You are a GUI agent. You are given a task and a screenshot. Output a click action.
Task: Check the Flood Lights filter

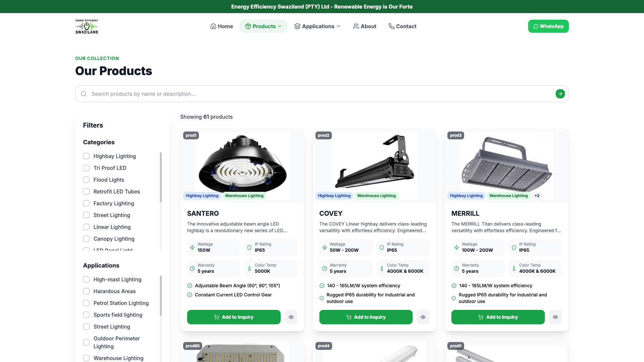[86, 180]
